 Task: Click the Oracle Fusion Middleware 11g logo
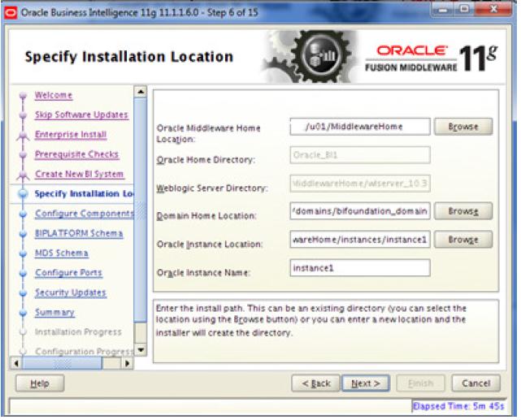pos(432,58)
